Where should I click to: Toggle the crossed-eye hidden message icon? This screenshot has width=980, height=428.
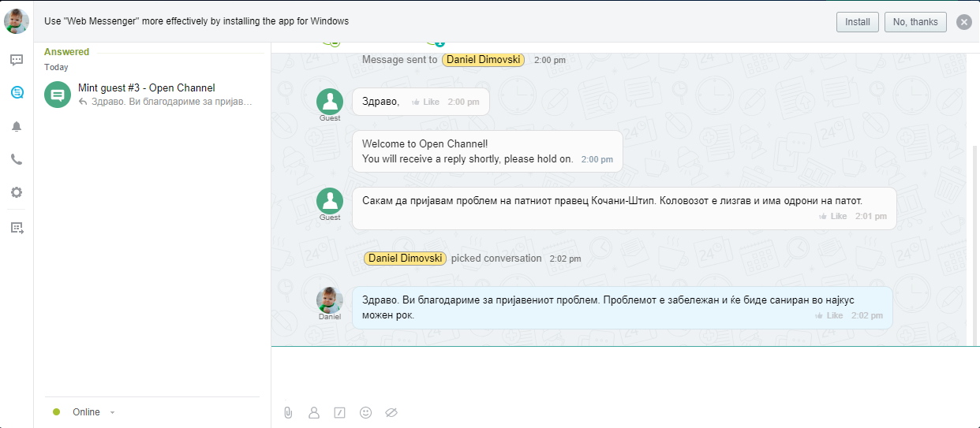coord(391,412)
